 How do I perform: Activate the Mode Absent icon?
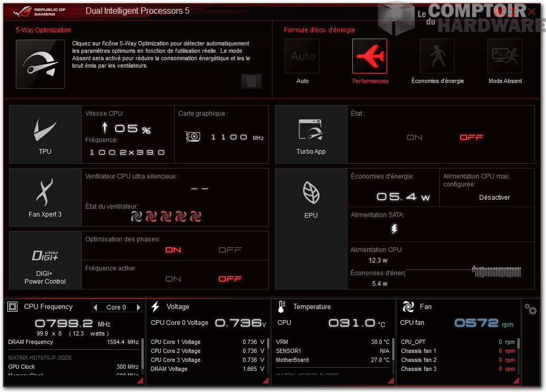click(x=505, y=56)
